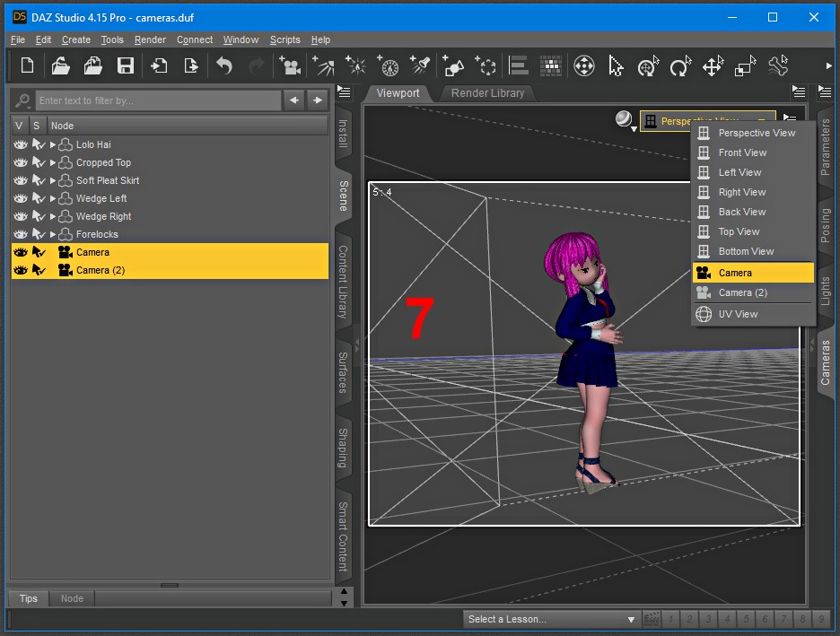This screenshot has height=636, width=840.
Task: Select the Rotate tool
Action: pyautogui.click(x=680, y=65)
